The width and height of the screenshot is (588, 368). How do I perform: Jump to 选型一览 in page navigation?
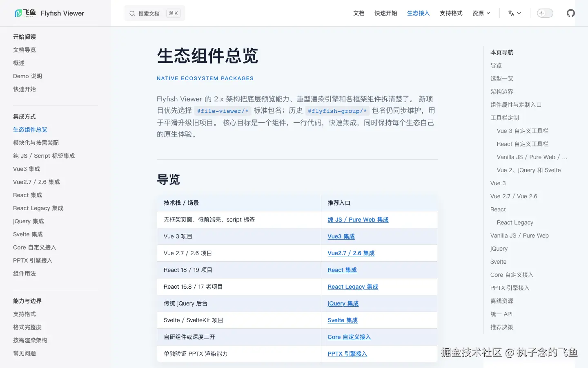pyautogui.click(x=502, y=79)
